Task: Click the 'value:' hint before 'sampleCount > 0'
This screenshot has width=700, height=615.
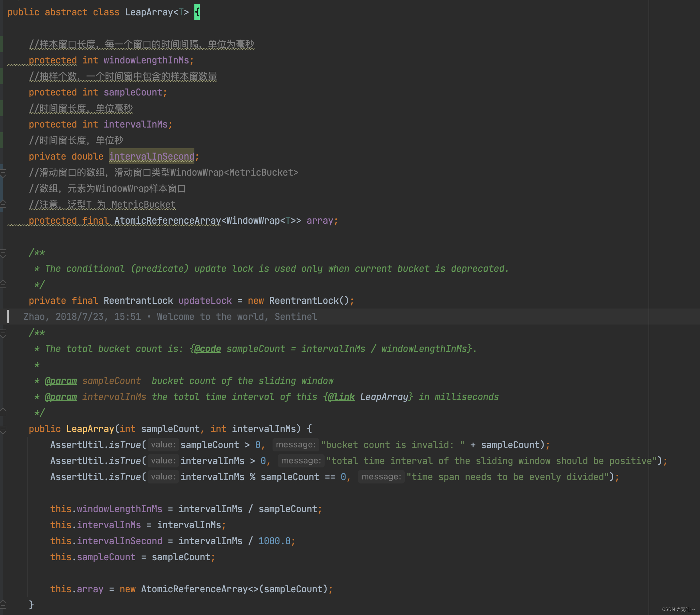Action: tap(163, 444)
